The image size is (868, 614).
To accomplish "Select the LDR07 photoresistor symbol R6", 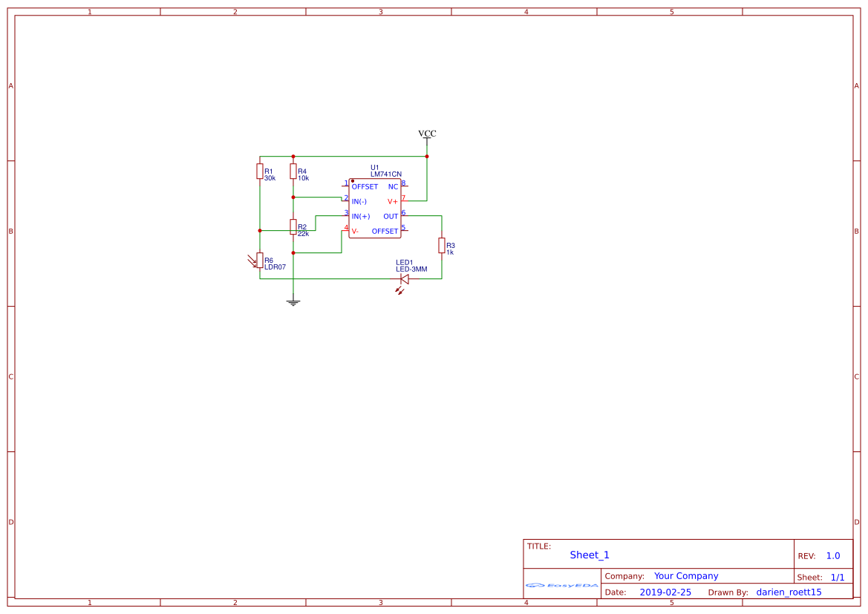I will tap(261, 261).
